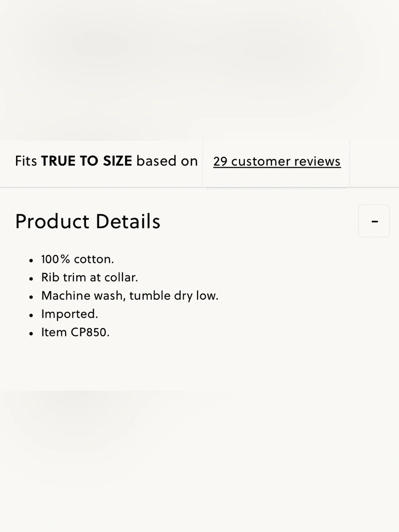Click the word 'Fits' in fit summary
Image resolution: width=399 pixels, height=532 pixels.
26,161
